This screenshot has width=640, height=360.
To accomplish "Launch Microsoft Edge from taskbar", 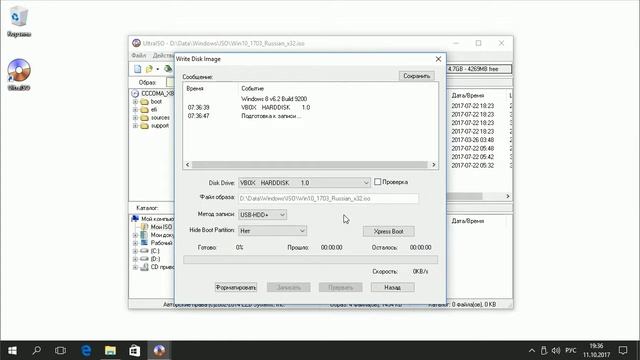I will 86,350.
